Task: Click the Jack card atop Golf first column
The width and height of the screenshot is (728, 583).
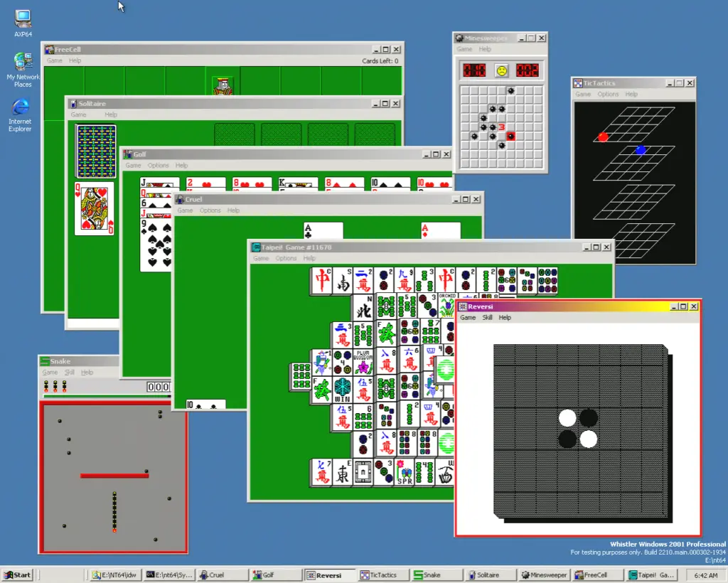Action: pyautogui.click(x=160, y=182)
